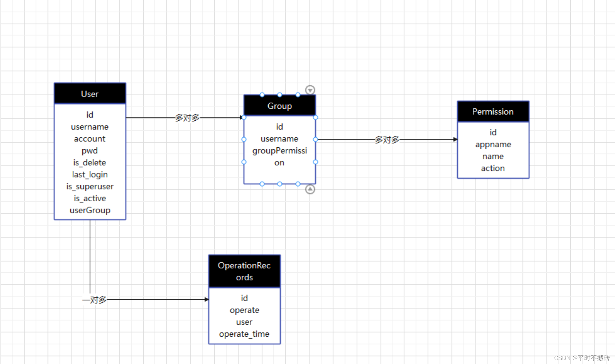Click the bottom-left corner handle of the Group box

pyautogui.click(x=262, y=183)
